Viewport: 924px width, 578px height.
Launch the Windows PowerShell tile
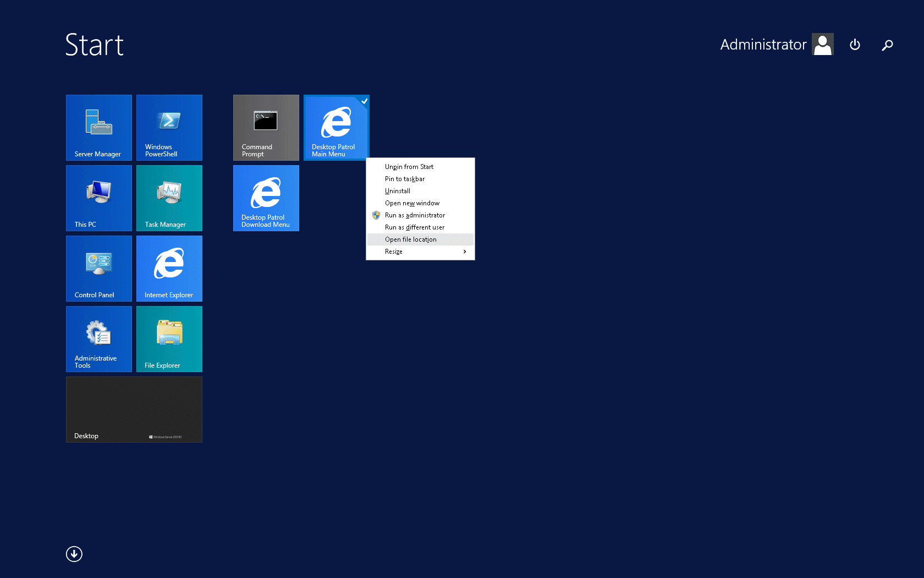[169, 128]
